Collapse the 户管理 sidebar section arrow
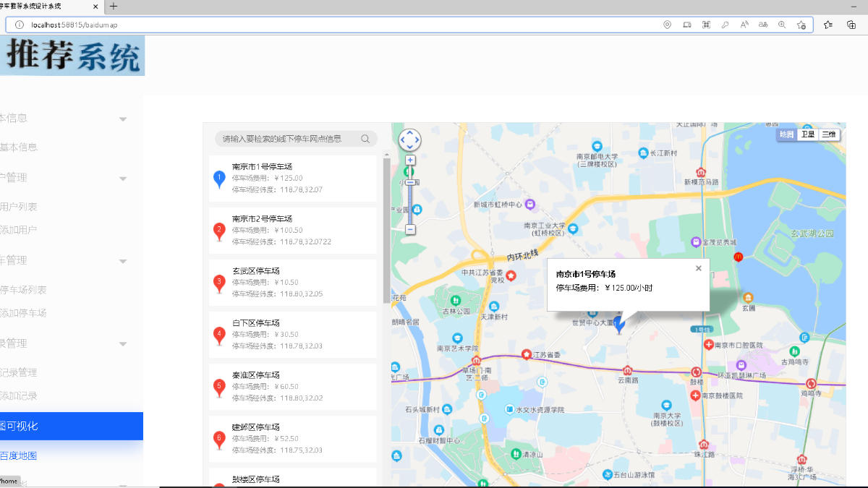Screen dimensions: 868x488 [123, 179]
